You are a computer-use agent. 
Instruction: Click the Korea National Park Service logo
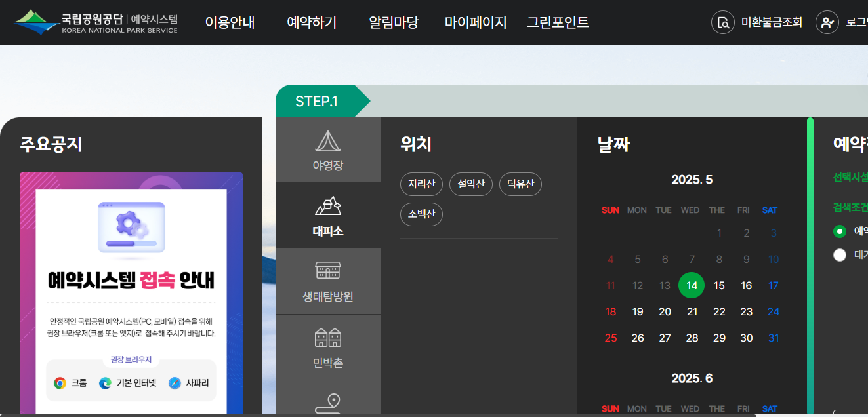point(95,22)
